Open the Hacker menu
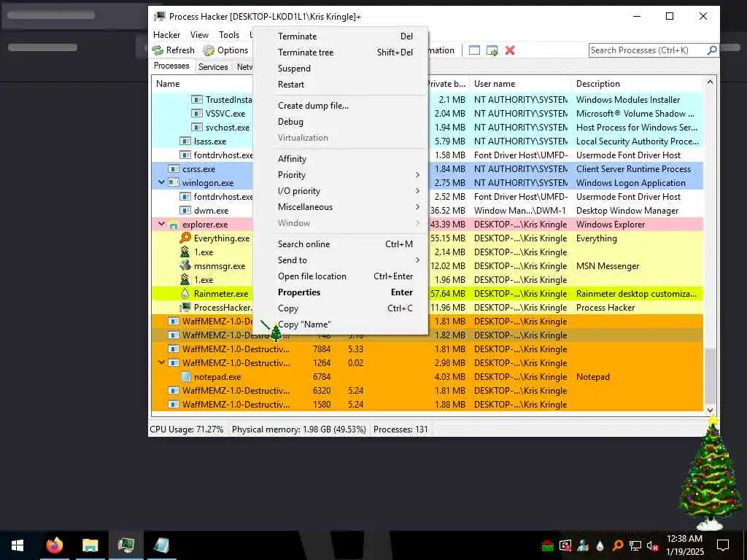The width and height of the screenshot is (747, 560). (167, 35)
